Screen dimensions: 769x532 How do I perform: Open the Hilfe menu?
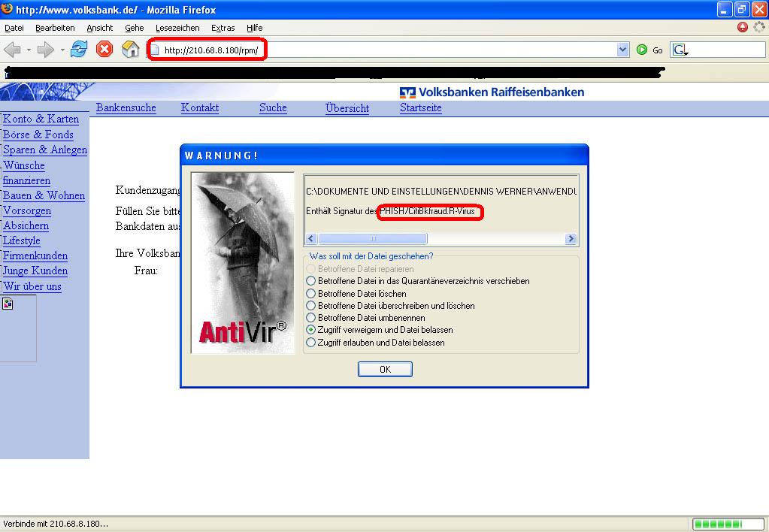coord(255,28)
